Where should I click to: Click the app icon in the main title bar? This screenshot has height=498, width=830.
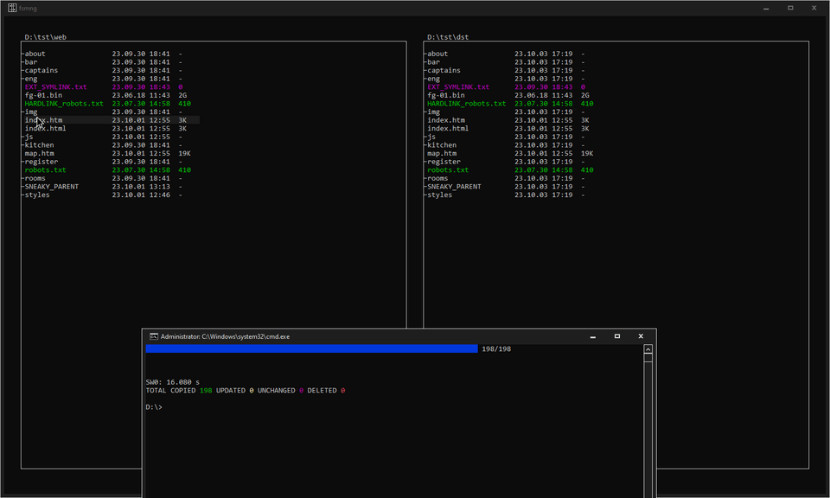(x=12, y=8)
